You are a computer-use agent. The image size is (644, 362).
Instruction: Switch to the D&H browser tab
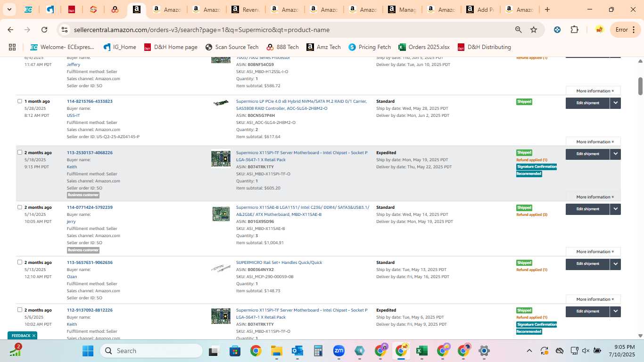[72, 9]
